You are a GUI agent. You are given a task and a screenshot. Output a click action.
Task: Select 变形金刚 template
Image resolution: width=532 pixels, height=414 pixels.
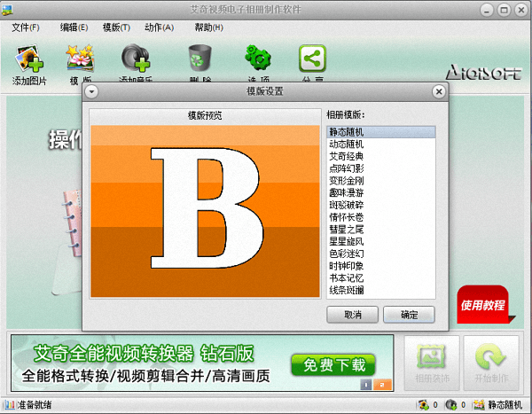[x=381, y=181]
